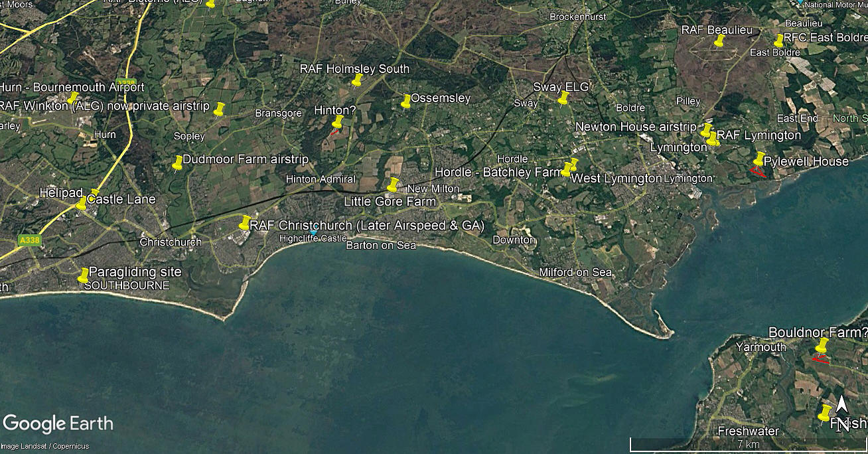Select the Dudmoor Farm airstrip pushpin
Viewport: 868px width, 454px height.
point(177,163)
